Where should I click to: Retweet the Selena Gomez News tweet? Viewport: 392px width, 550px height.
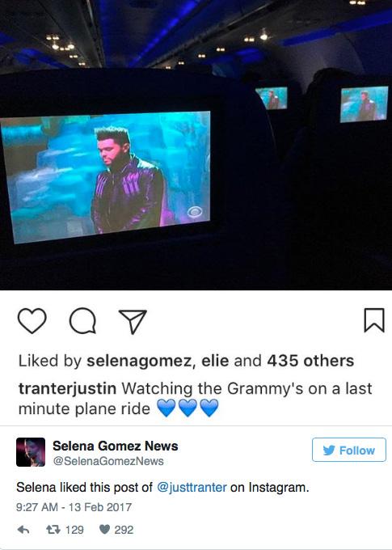click(53, 530)
